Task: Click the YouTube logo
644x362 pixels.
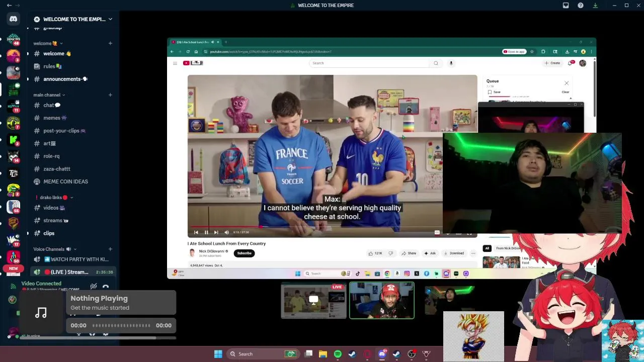Action: 193,63
